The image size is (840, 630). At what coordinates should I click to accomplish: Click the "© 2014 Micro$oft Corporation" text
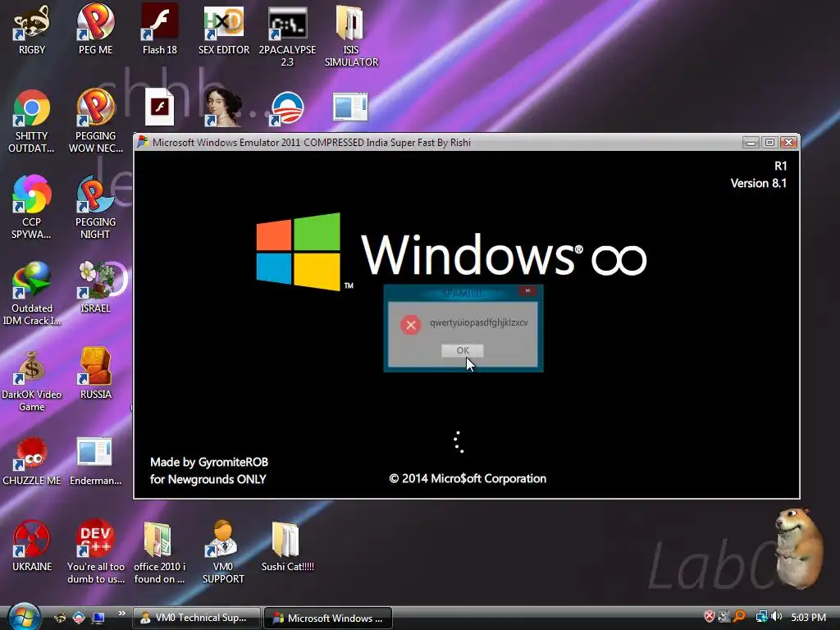(468, 478)
